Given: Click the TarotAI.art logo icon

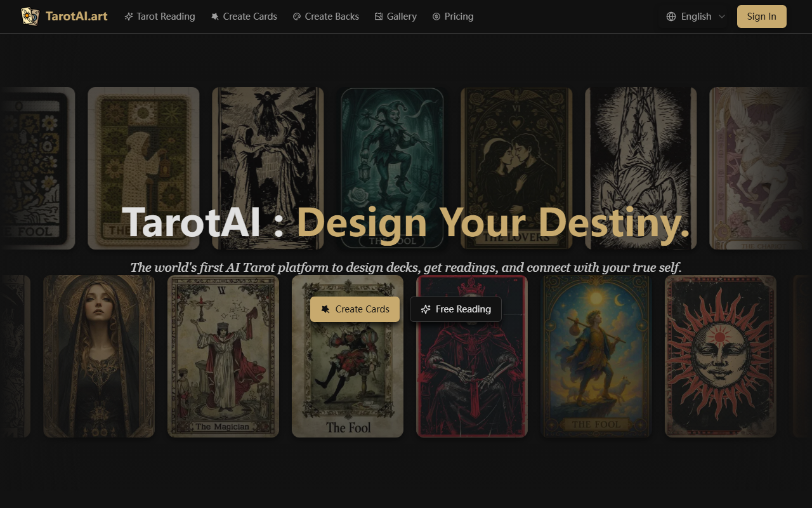Looking at the screenshot, I should click(30, 17).
